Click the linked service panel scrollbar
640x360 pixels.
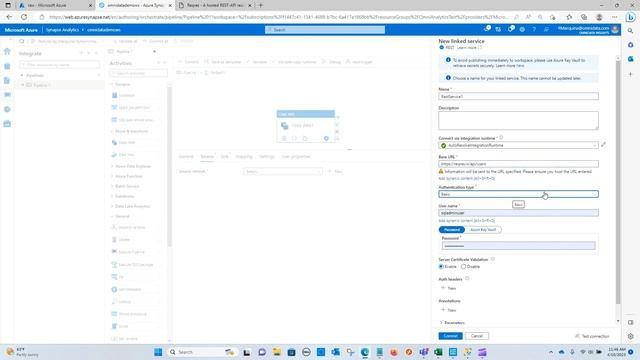tap(618, 182)
